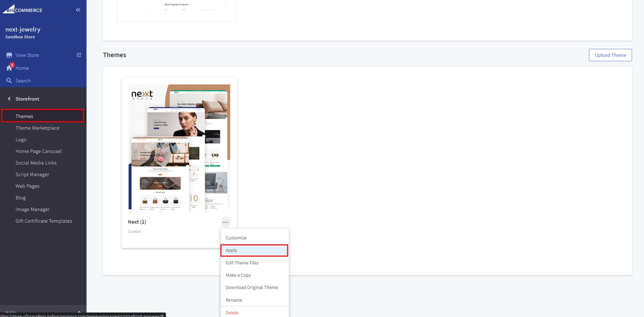This screenshot has height=317, width=644.
Task: Click Download Original Theme
Action: pyautogui.click(x=252, y=288)
